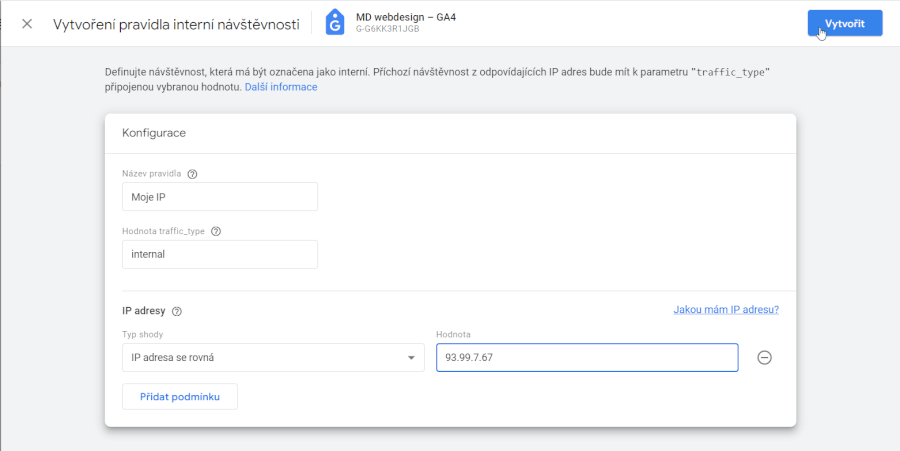
Task: Show help for Hodnota traffic_type
Action: click(x=216, y=232)
